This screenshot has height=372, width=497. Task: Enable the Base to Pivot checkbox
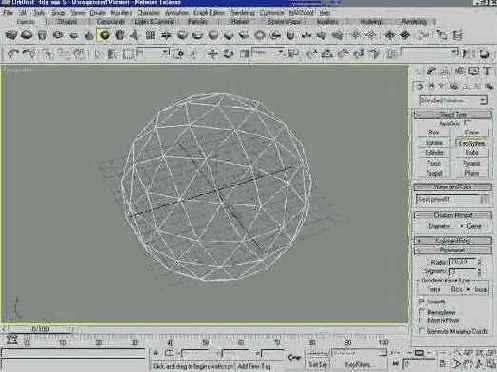tap(422, 321)
